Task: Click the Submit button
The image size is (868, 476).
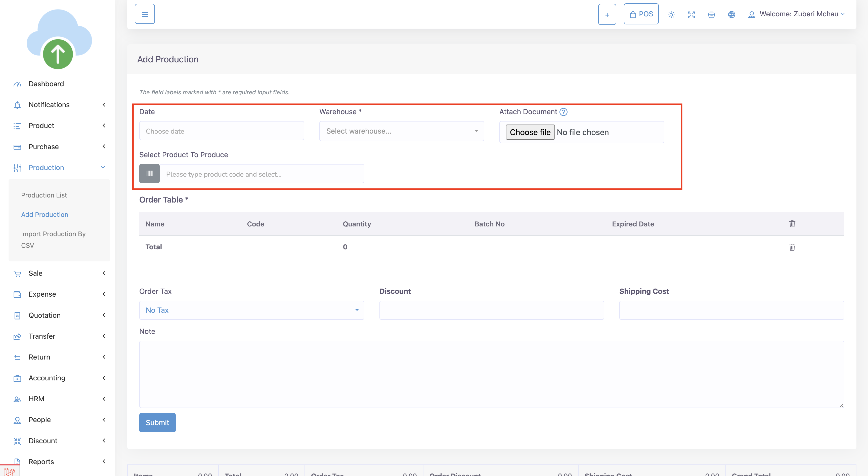Action: pos(157,422)
